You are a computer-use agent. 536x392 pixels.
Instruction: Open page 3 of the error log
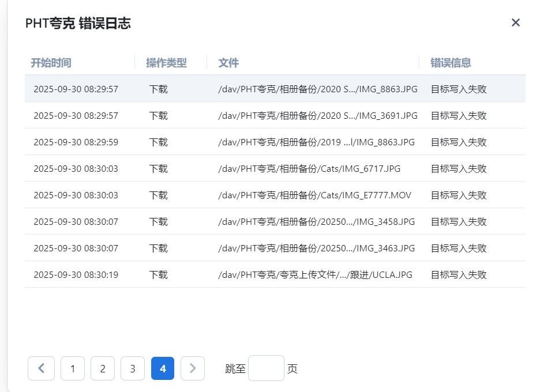point(133,368)
